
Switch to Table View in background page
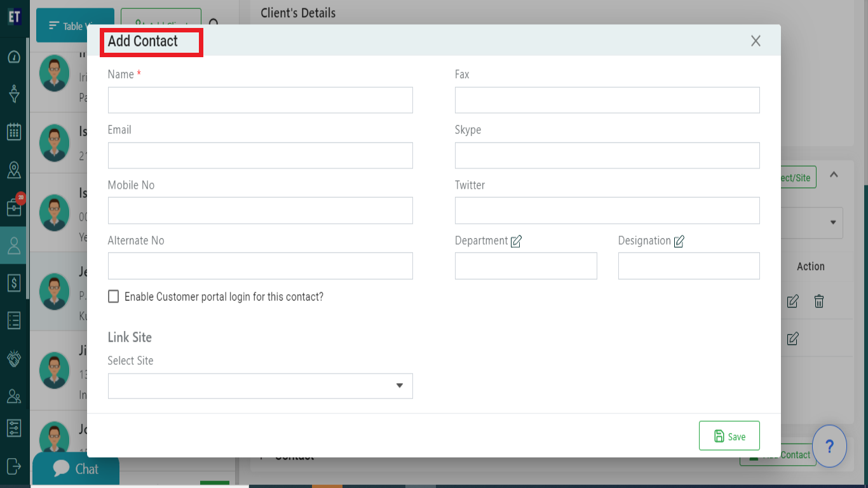[x=75, y=25]
